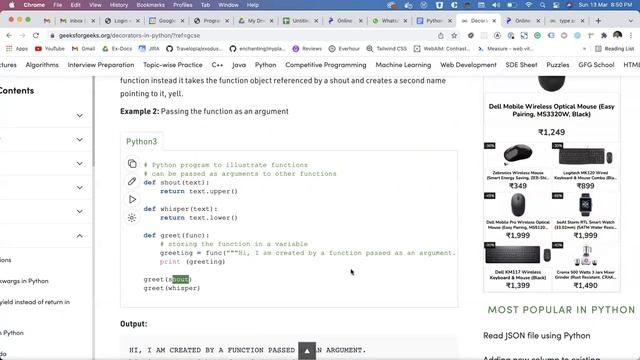Switch to the My Drive browser tab

(256, 20)
